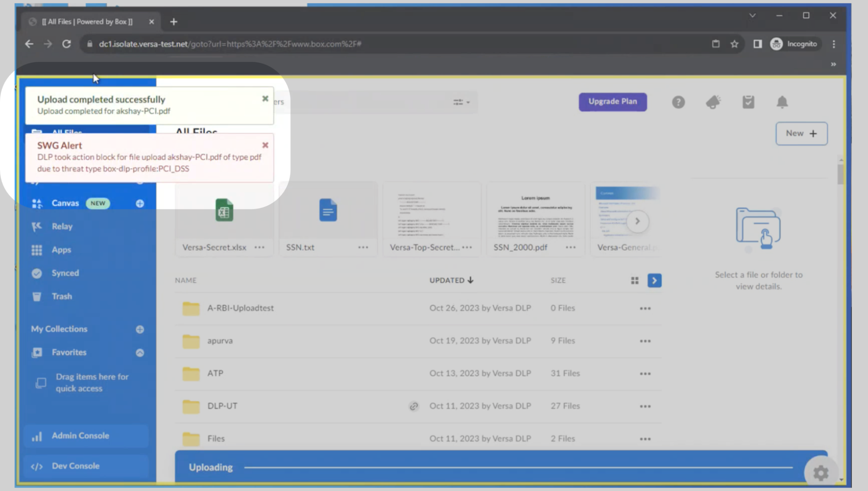Open search filter options dropdown

pyautogui.click(x=461, y=102)
